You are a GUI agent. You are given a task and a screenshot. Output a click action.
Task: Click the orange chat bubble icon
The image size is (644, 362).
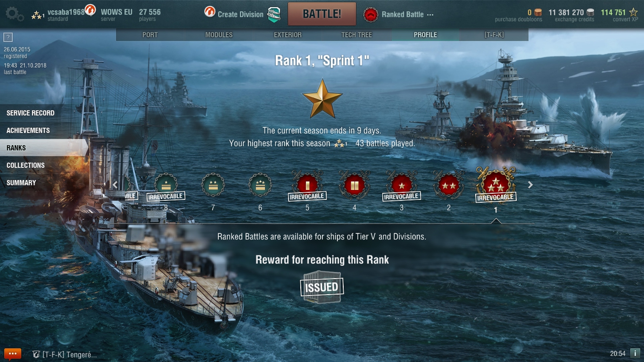(x=13, y=354)
